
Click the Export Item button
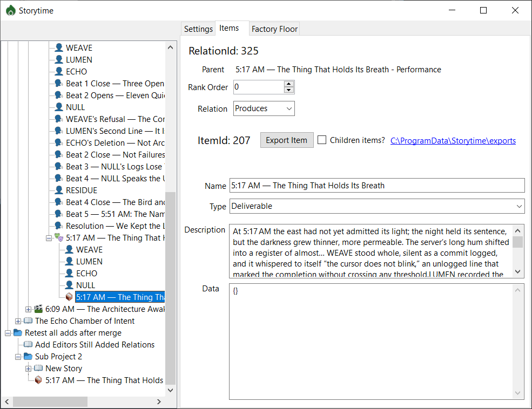coord(287,140)
